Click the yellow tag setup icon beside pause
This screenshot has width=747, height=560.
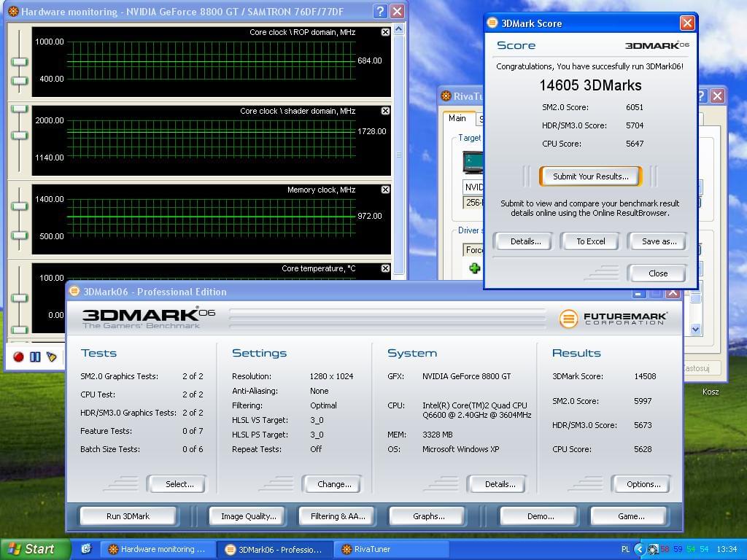pyautogui.click(x=52, y=357)
